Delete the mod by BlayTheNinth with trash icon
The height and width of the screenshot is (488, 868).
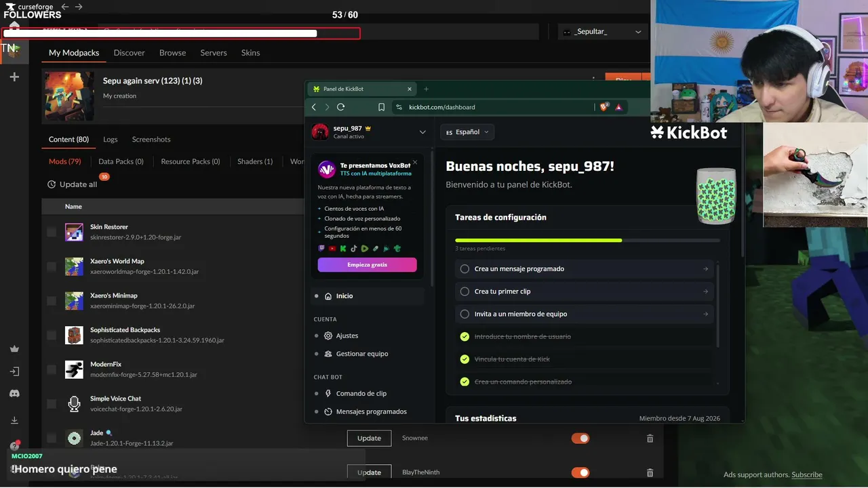(650, 472)
